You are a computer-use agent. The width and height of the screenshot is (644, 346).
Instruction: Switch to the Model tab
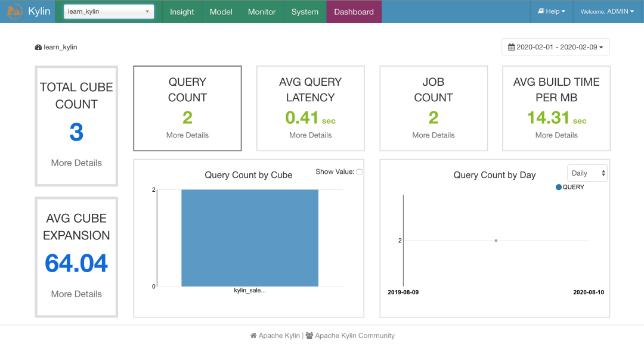tap(221, 11)
